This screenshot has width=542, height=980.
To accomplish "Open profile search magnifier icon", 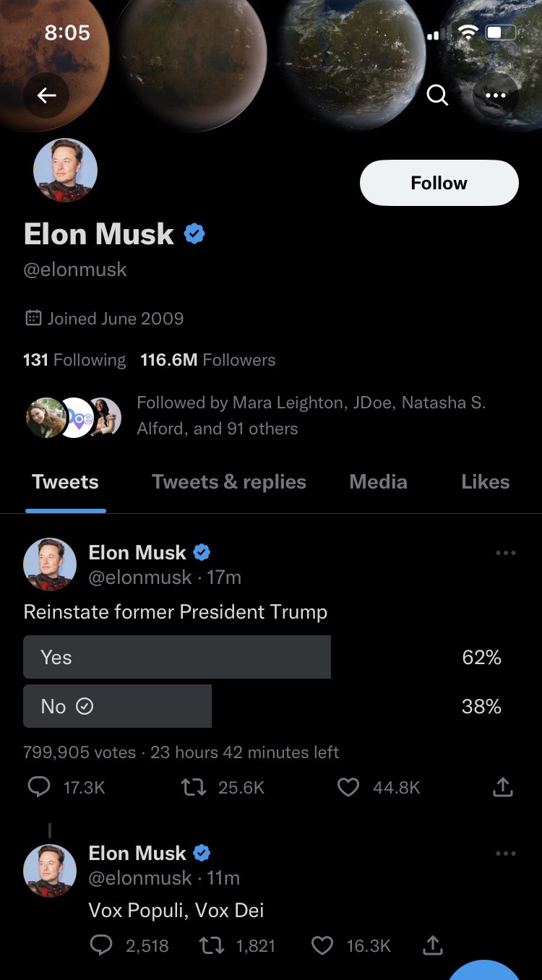I will (x=437, y=95).
